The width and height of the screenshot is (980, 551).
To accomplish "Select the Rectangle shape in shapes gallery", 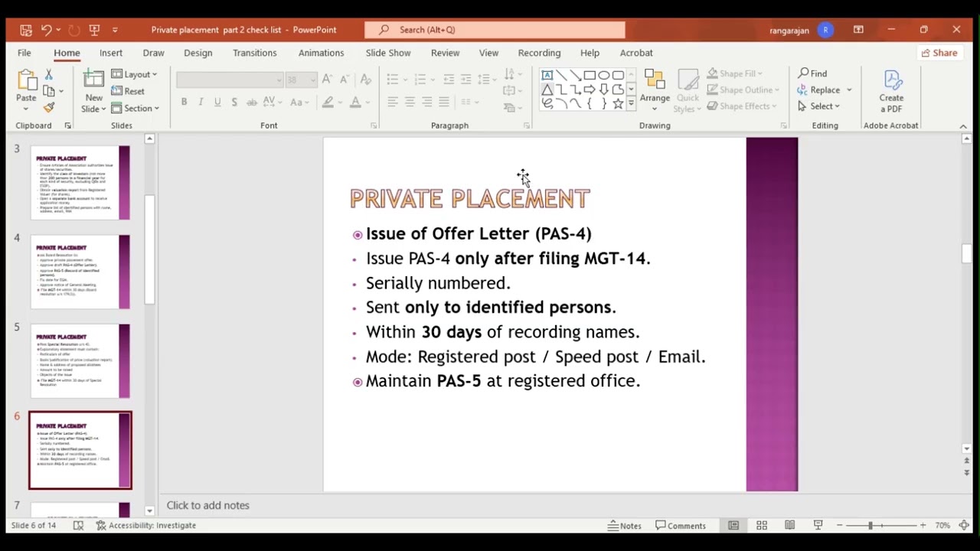I will pyautogui.click(x=590, y=75).
